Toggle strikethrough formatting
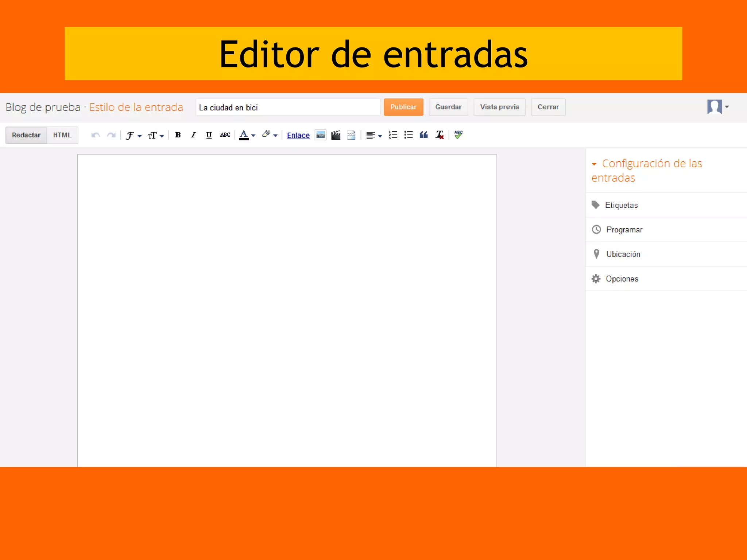 pos(225,135)
